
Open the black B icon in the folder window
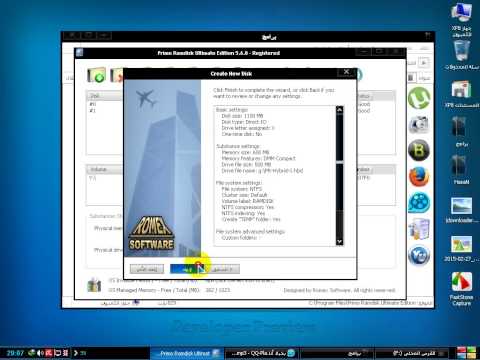click(x=419, y=150)
